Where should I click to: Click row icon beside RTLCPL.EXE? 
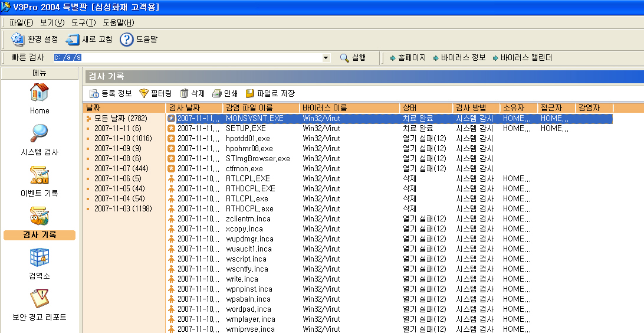tap(171, 178)
